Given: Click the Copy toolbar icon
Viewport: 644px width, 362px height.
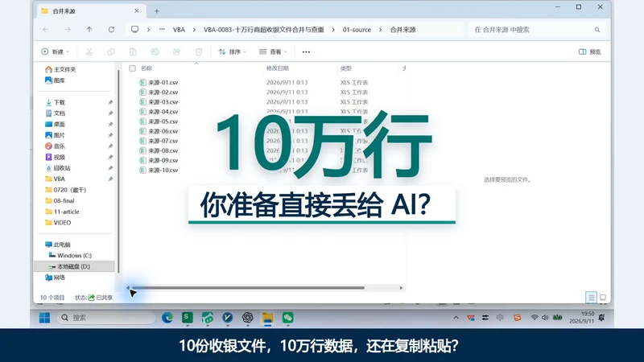Looking at the screenshot, I should click(111, 51).
